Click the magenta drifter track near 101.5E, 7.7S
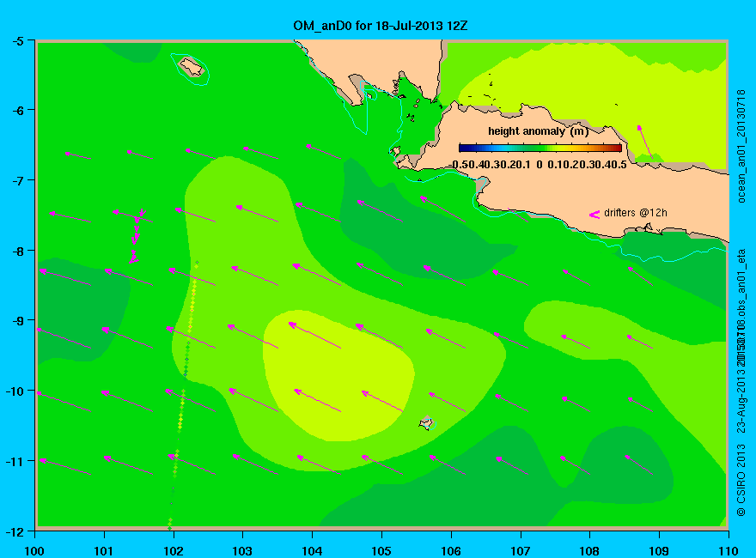 pyautogui.click(x=137, y=236)
